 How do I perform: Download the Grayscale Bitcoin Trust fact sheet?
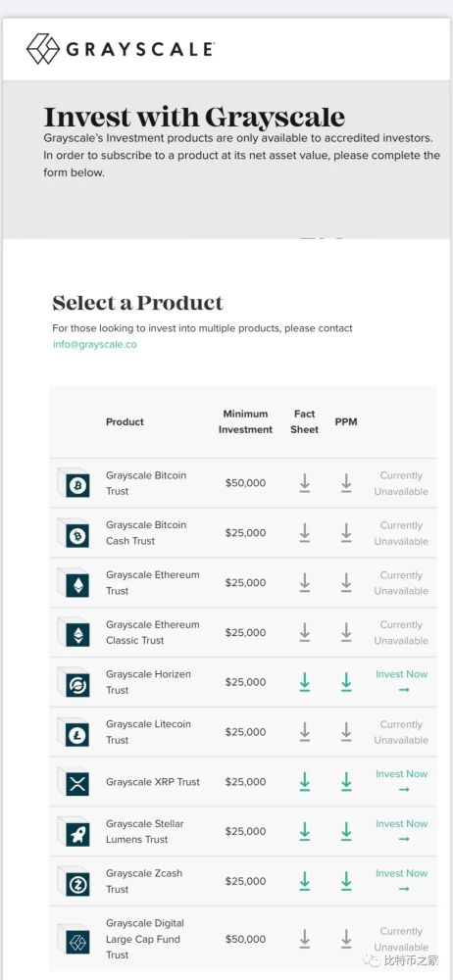tap(305, 482)
